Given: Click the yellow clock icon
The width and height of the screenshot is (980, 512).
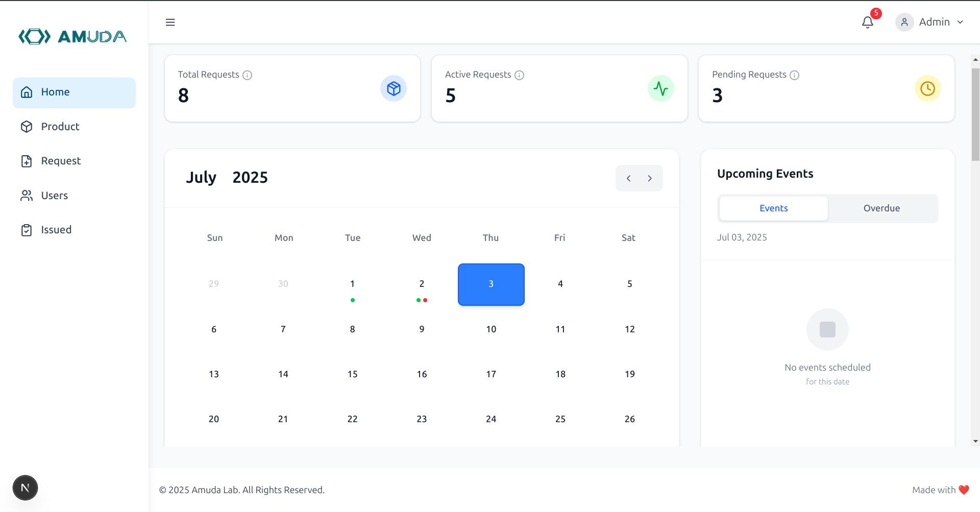Looking at the screenshot, I should 927,89.
